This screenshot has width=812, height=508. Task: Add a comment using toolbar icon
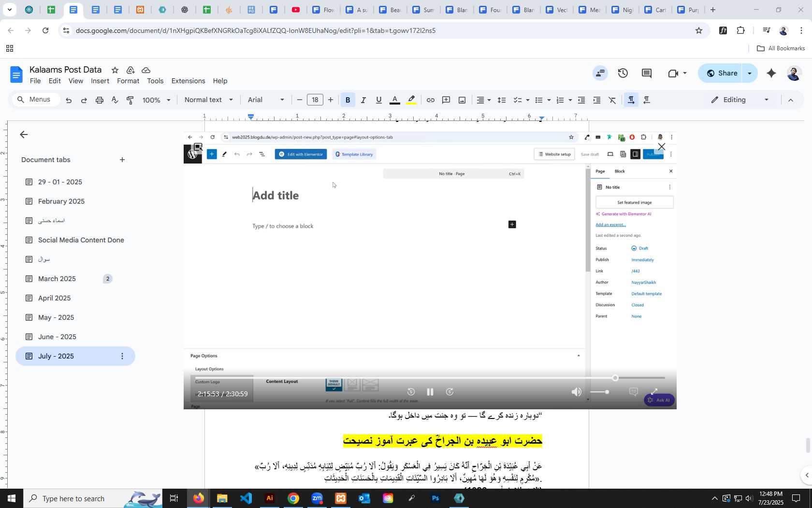447,100
